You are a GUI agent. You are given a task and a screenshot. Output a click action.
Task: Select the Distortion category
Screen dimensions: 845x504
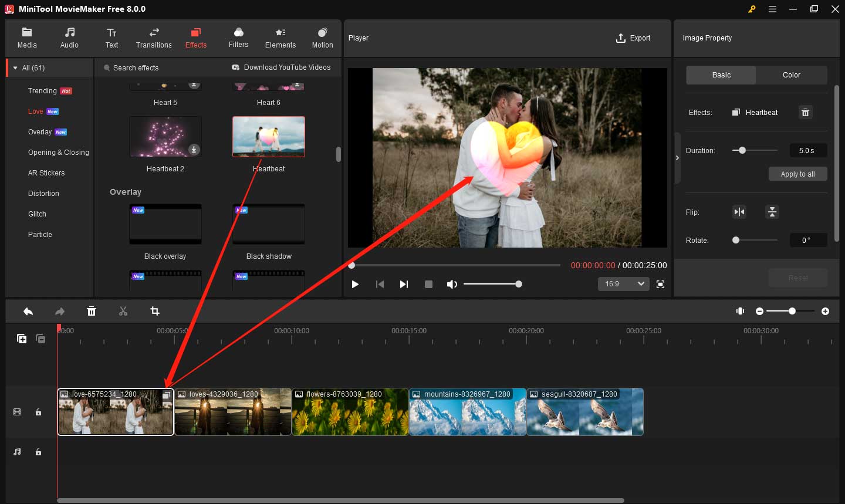(43, 194)
